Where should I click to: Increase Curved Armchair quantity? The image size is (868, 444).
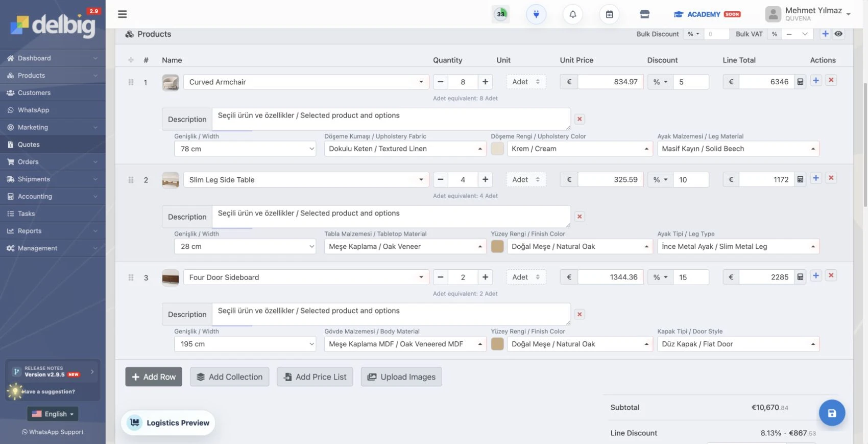[485, 82]
